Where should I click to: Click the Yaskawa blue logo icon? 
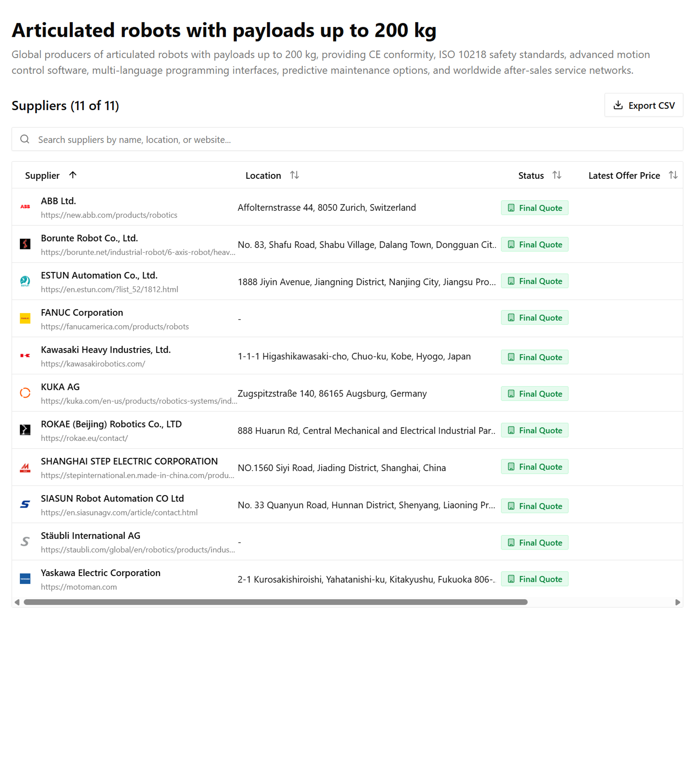coord(25,579)
